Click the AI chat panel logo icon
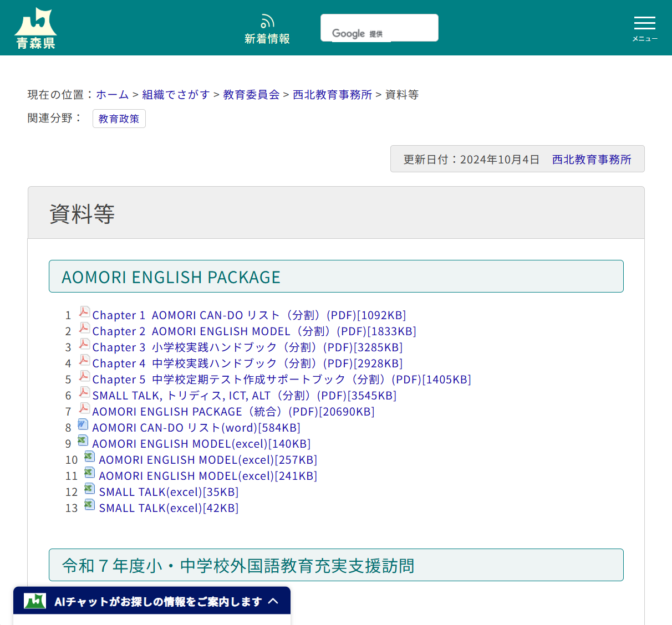Image resolution: width=672 pixels, height=625 pixels. [35, 601]
